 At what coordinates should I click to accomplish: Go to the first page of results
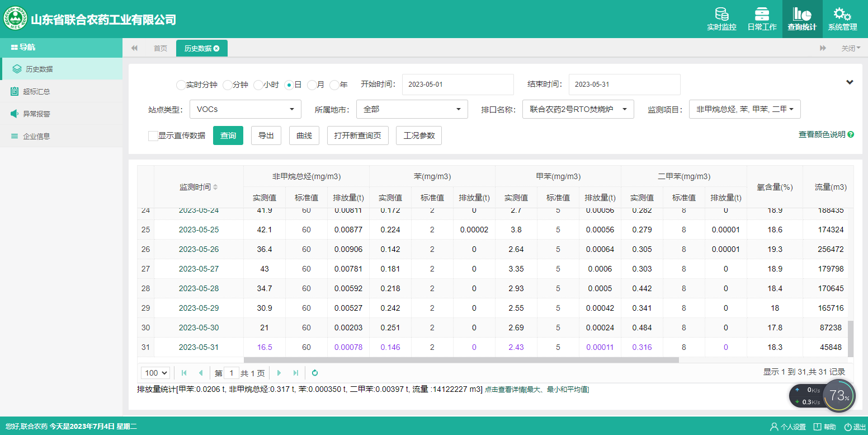coord(183,373)
